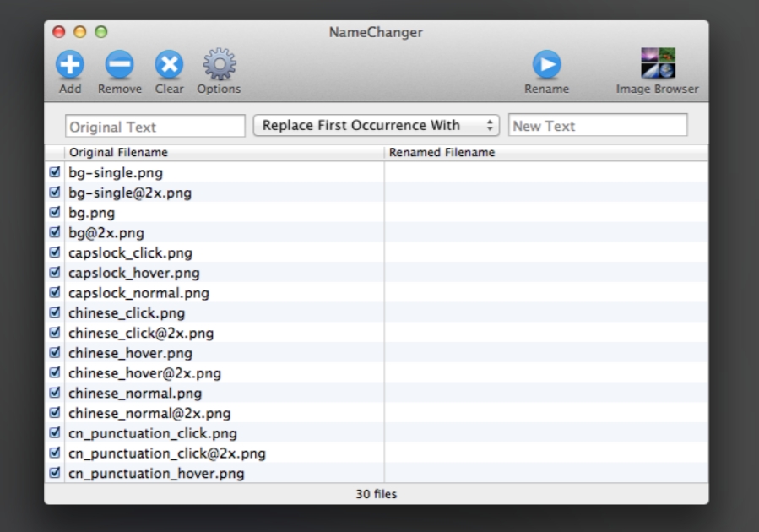Uncheck the cn_punctuation_click.png checkbox

coord(55,432)
